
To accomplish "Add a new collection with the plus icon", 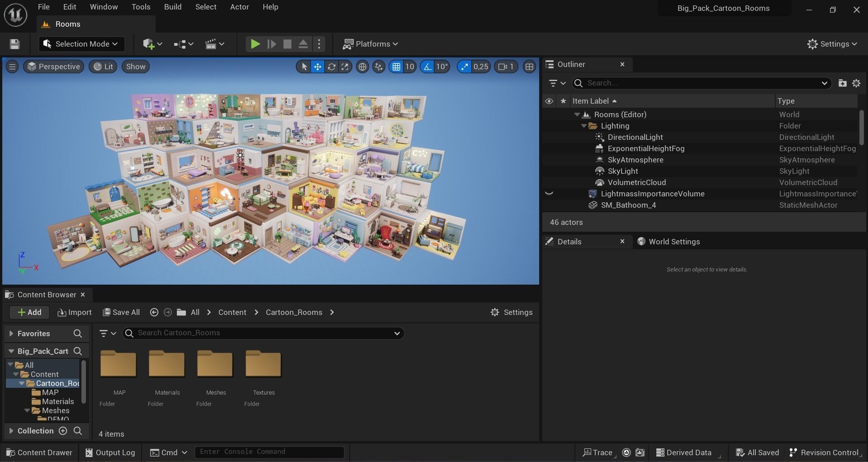I will 63,431.
